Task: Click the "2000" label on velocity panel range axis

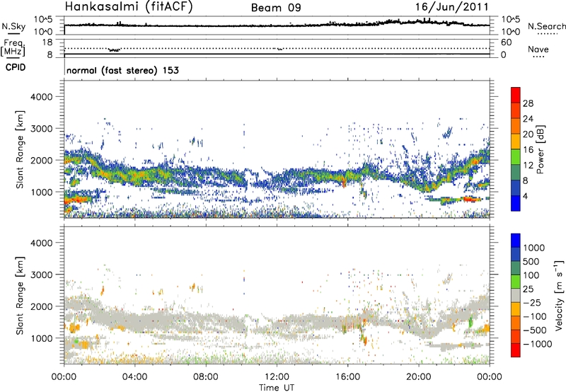Action: [x=42, y=306]
